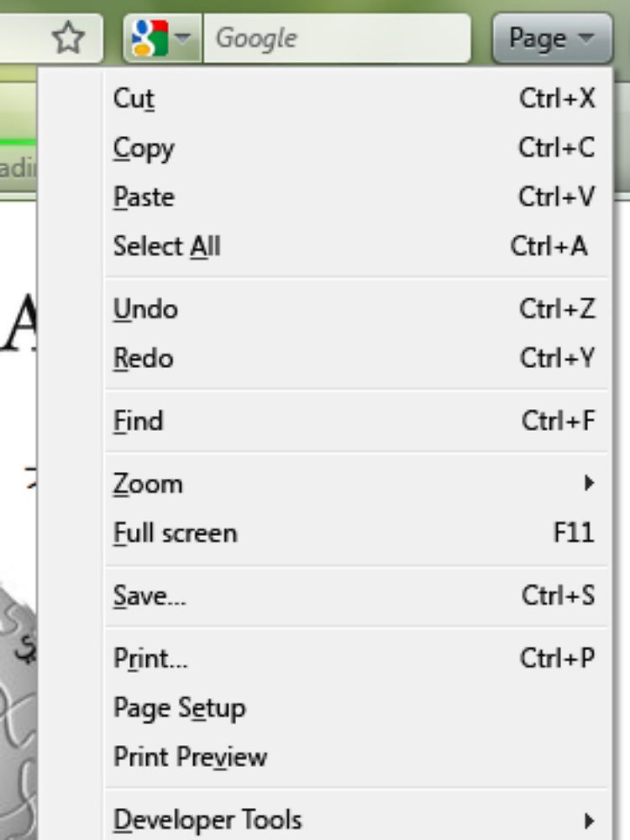Open Find from the Page menu
This screenshot has height=840, width=630.
tap(138, 421)
